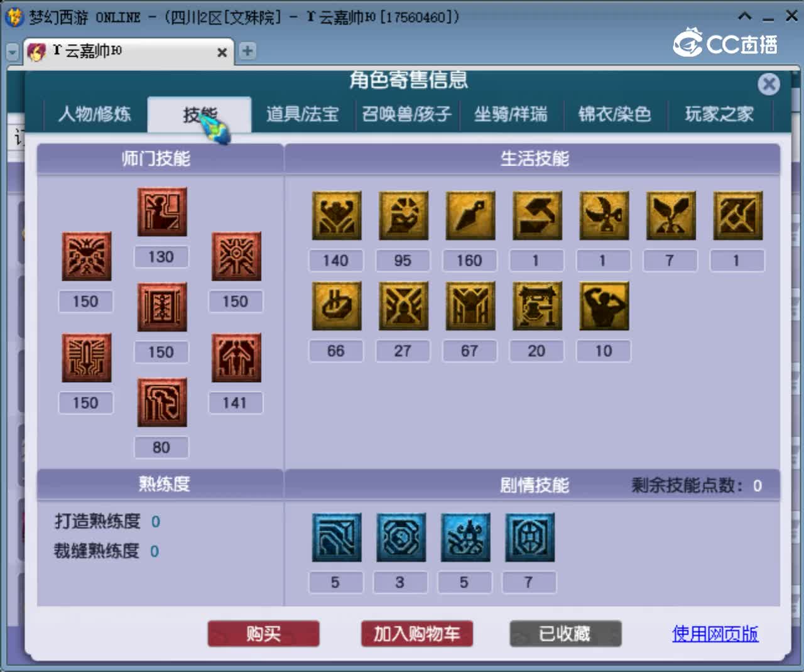Switch to the 人物/修炼 tab
This screenshot has height=672, width=804.
[95, 114]
